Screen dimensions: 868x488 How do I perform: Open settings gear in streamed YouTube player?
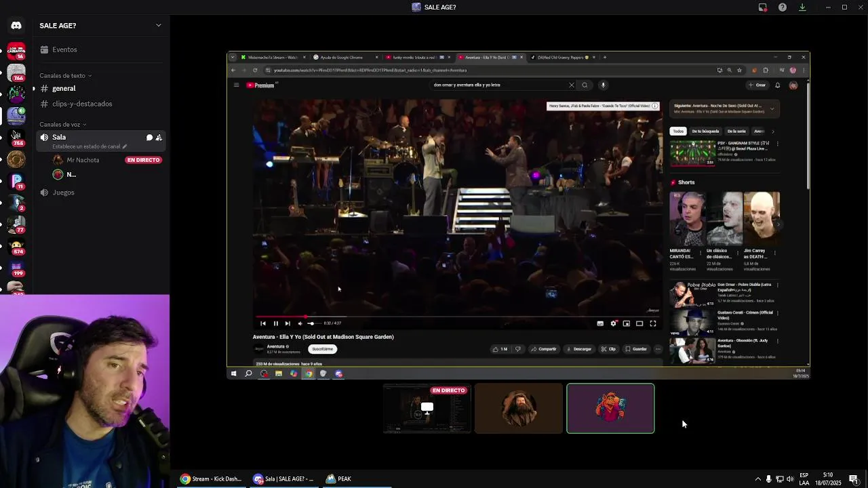614,323
